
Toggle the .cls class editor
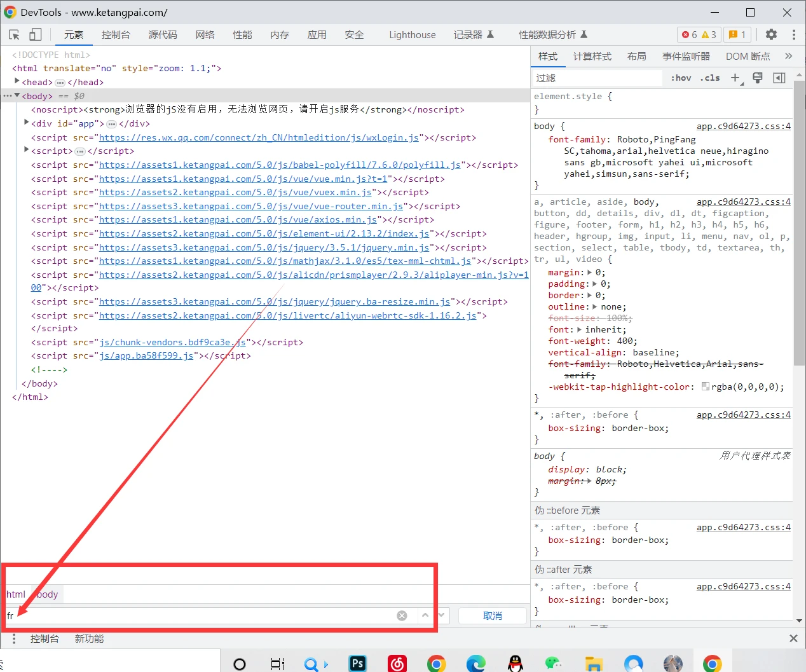710,78
